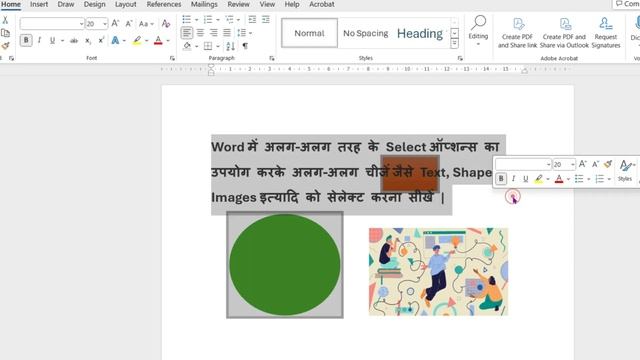Apply the ribbon's red font color
Image resolution: width=640 pixels, height=360 pixels.
click(158, 40)
